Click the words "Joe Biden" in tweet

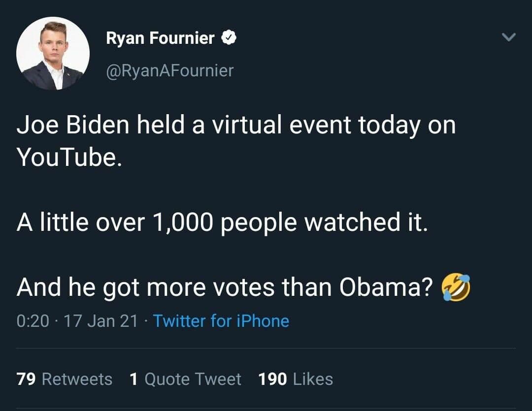coord(73,126)
